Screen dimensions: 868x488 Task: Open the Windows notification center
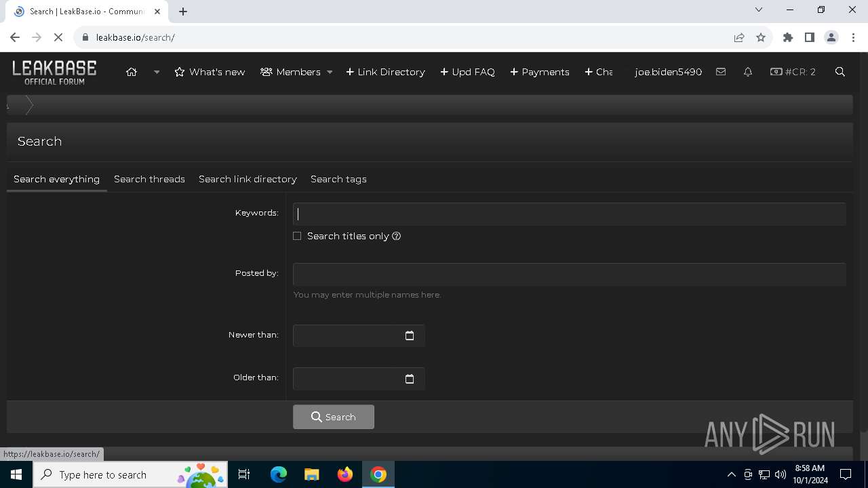846,474
